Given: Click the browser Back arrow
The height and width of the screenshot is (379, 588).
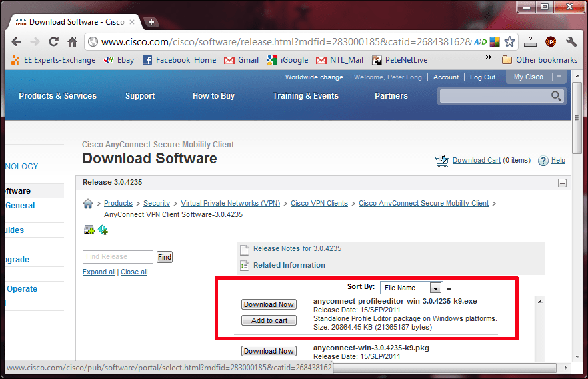Looking at the screenshot, I should (16, 41).
